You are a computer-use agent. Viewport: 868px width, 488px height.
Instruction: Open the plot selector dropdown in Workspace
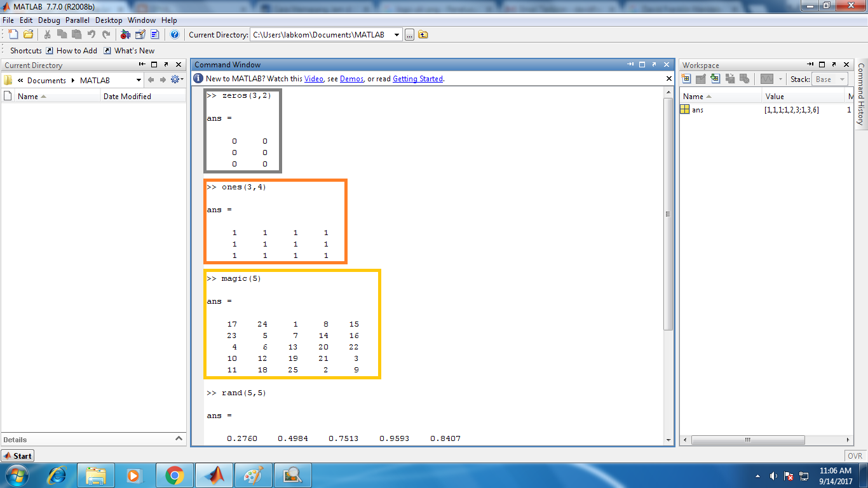(780, 79)
